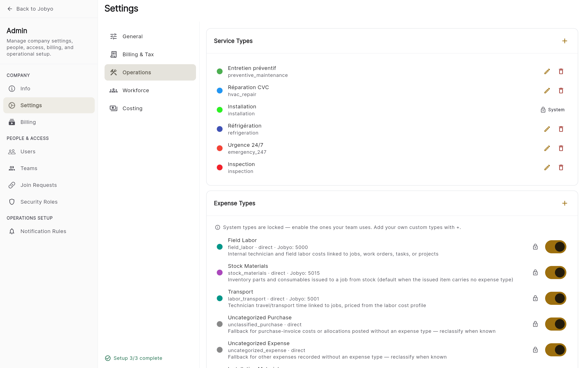
Task: Open the Users page
Action: click(x=49, y=152)
